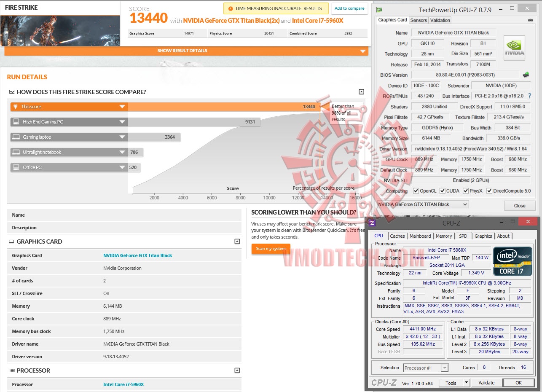This screenshot has width=542, height=392.
Task: Click the Add to compare button
Action: 349,8
